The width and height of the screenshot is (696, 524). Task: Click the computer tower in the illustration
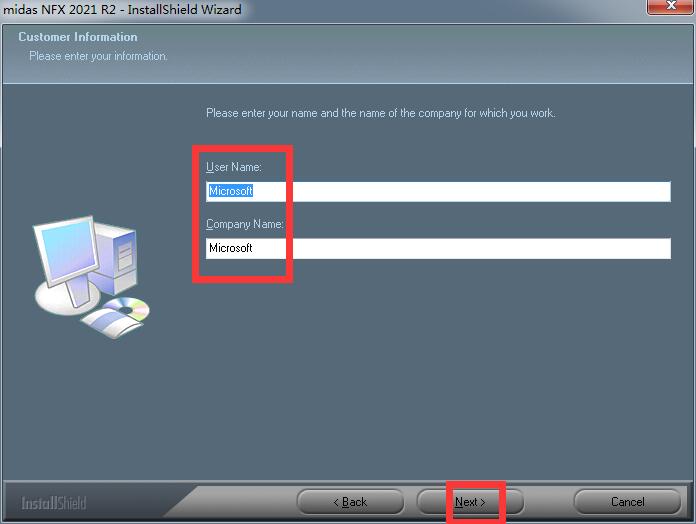[116, 257]
